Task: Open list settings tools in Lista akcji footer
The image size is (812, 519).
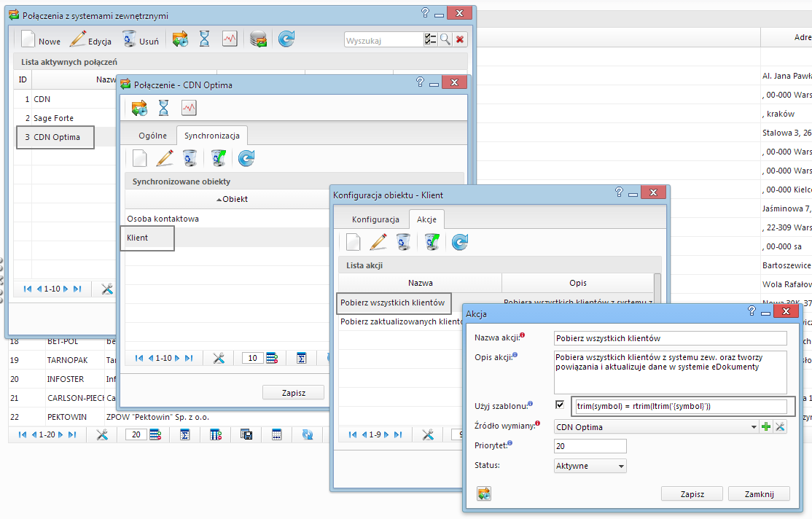Action: [428, 434]
